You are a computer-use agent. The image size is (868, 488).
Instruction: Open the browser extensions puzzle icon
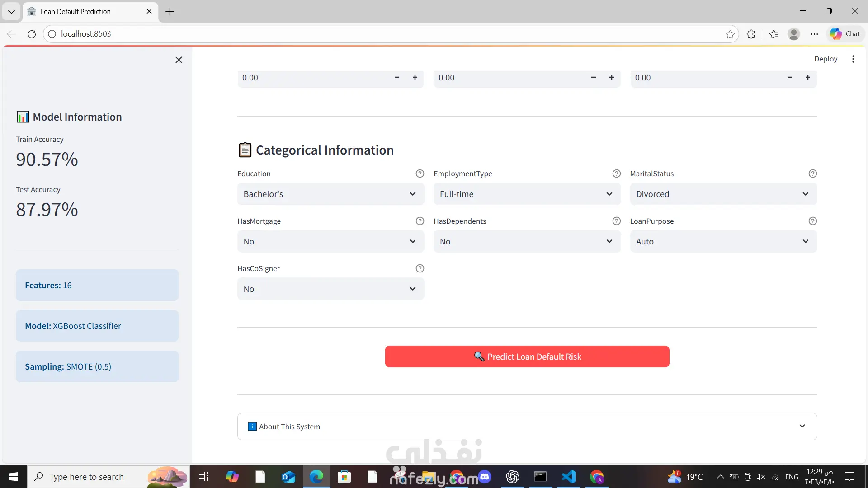coord(751,34)
